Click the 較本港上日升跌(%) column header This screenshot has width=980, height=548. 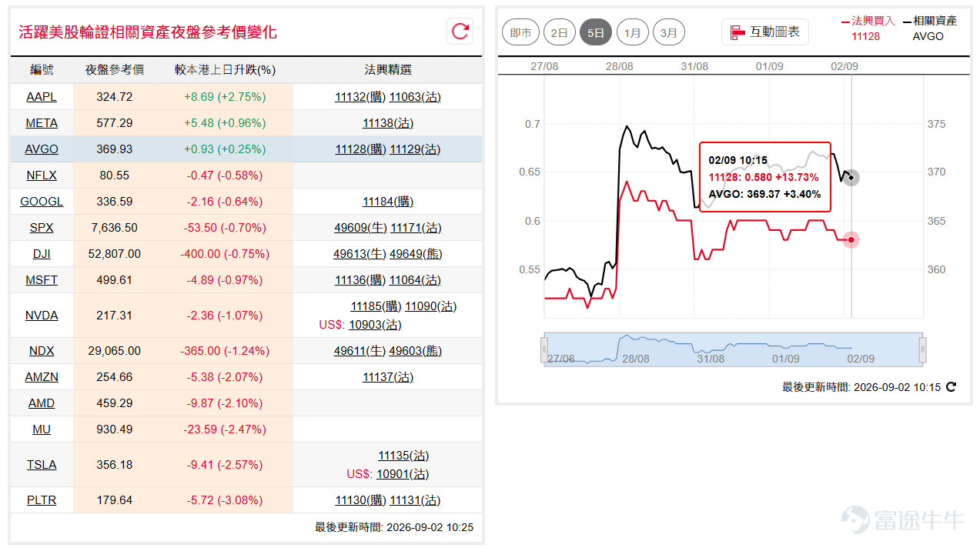(x=225, y=70)
